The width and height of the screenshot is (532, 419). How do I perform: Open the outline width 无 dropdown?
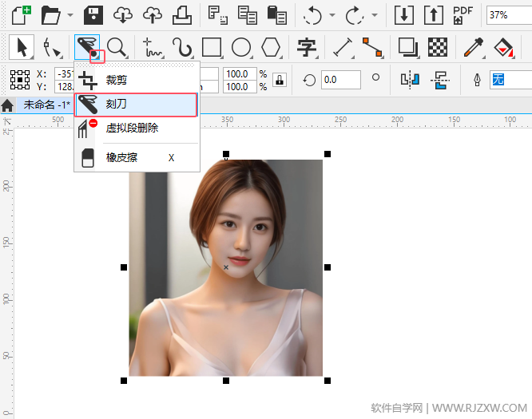(x=510, y=80)
